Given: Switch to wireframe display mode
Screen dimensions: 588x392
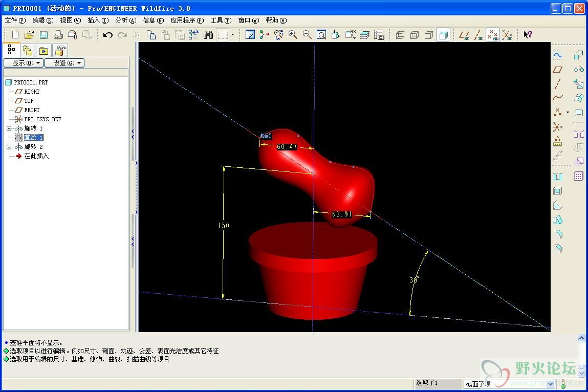Looking at the screenshot, I should (400, 35).
